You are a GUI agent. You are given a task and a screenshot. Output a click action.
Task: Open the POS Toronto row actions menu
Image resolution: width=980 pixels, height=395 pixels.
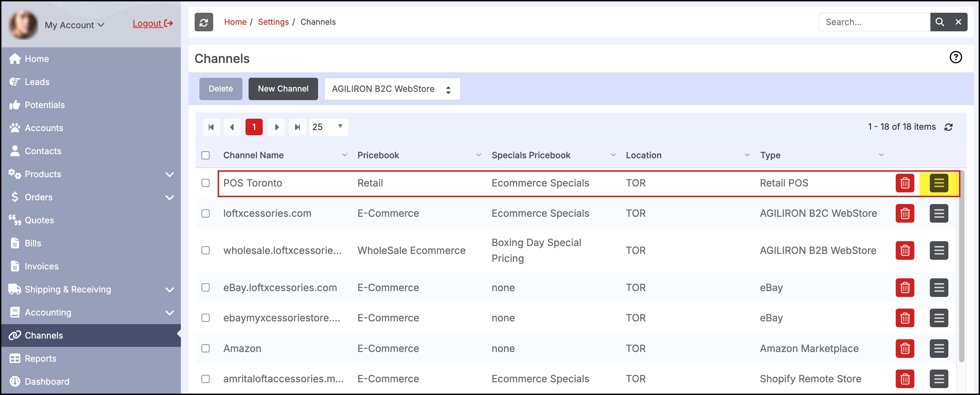[x=938, y=183]
